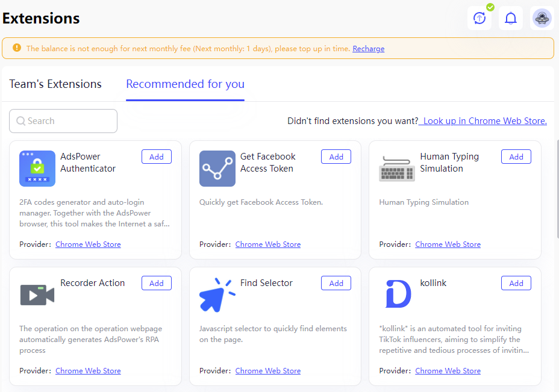Click the Recorder Action camera icon

[37, 295]
